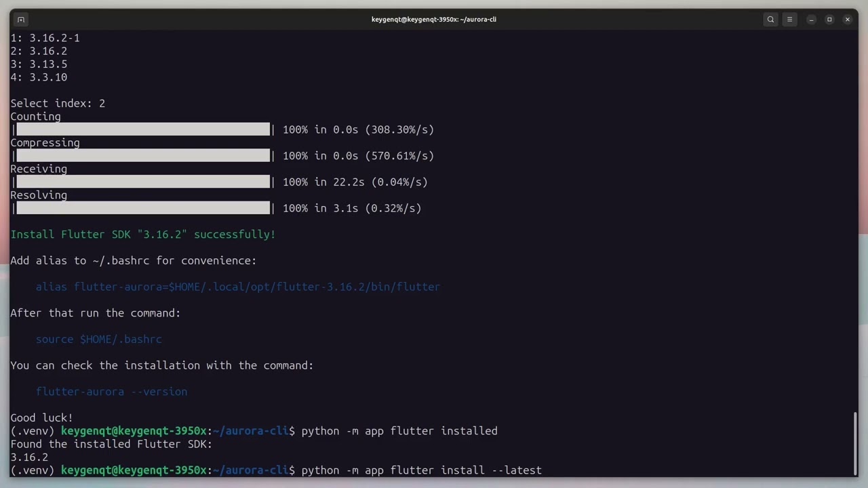This screenshot has height=488, width=868.
Task: Open terminal hamburger menu
Action: pyautogui.click(x=789, y=20)
